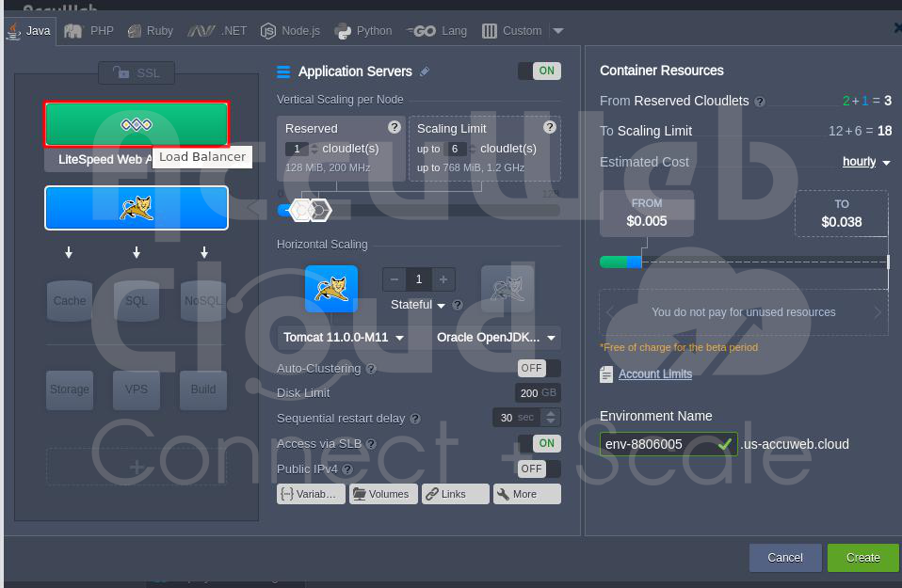Open the hourly estimated cost dropdown

866,162
